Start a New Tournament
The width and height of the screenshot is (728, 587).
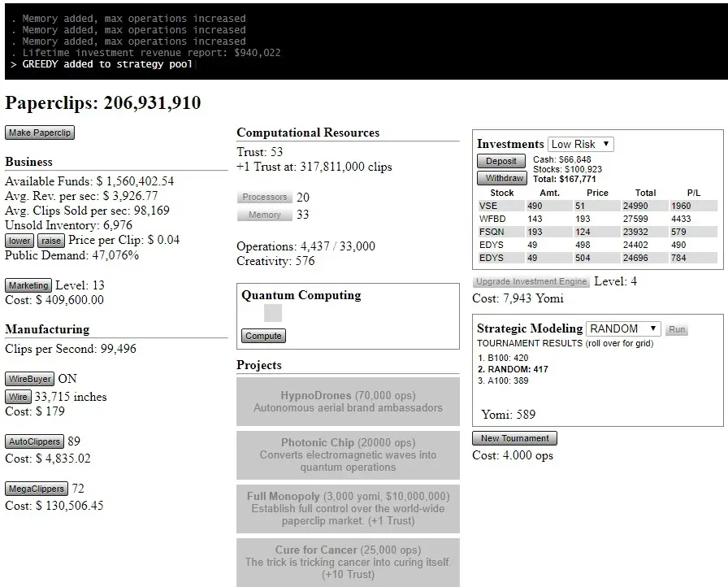pos(514,438)
